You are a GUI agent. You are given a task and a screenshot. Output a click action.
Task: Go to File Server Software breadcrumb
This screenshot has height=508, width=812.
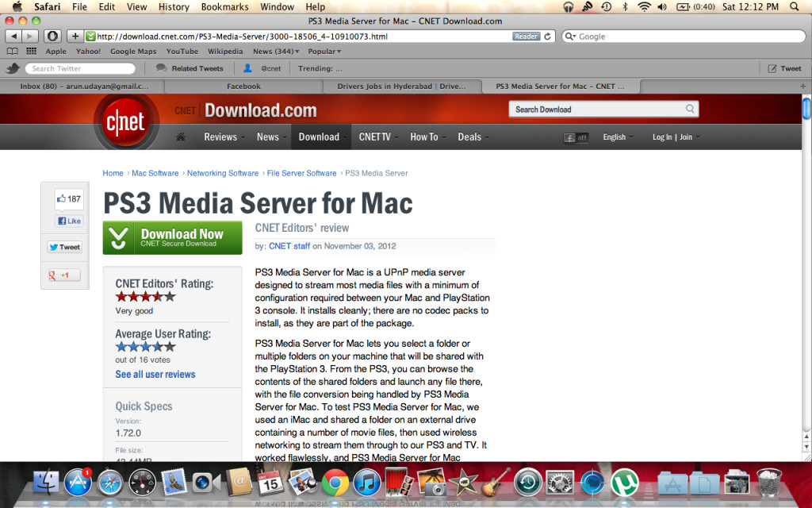point(302,173)
